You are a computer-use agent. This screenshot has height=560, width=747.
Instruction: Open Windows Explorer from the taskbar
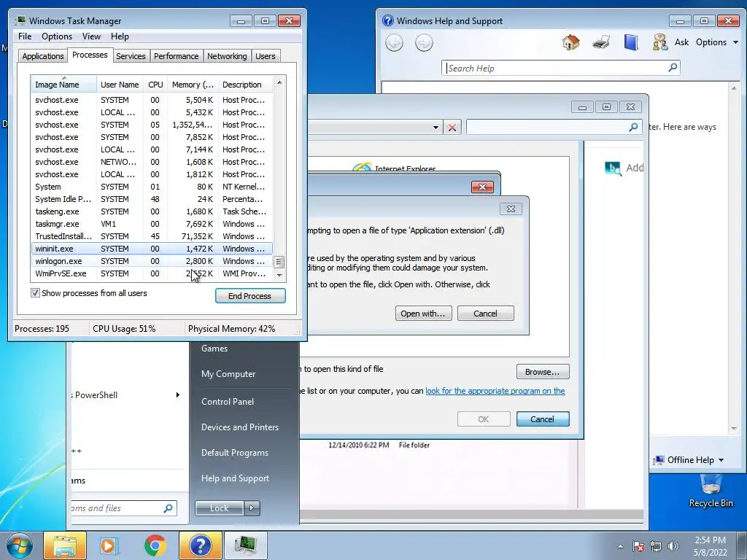pos(65,545)
